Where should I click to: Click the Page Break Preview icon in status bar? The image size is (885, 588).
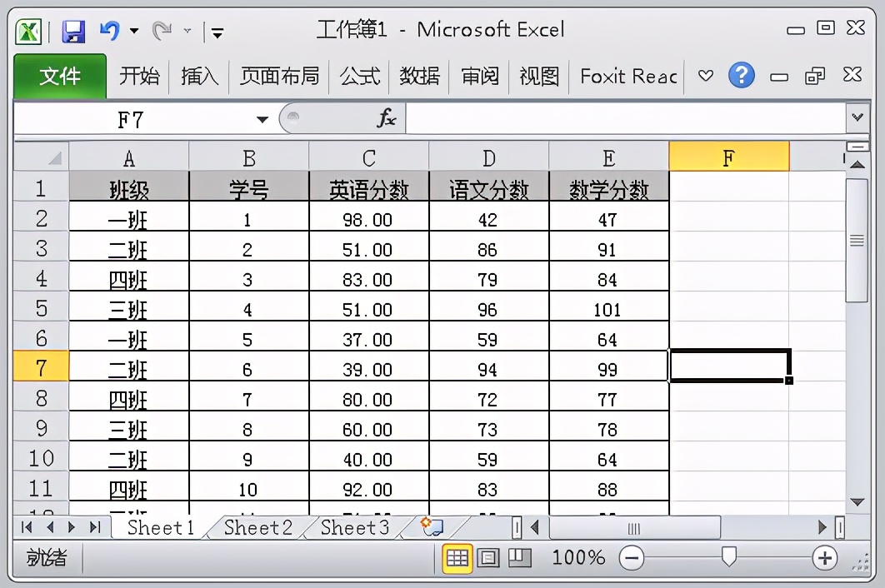(x=520, y=558)
